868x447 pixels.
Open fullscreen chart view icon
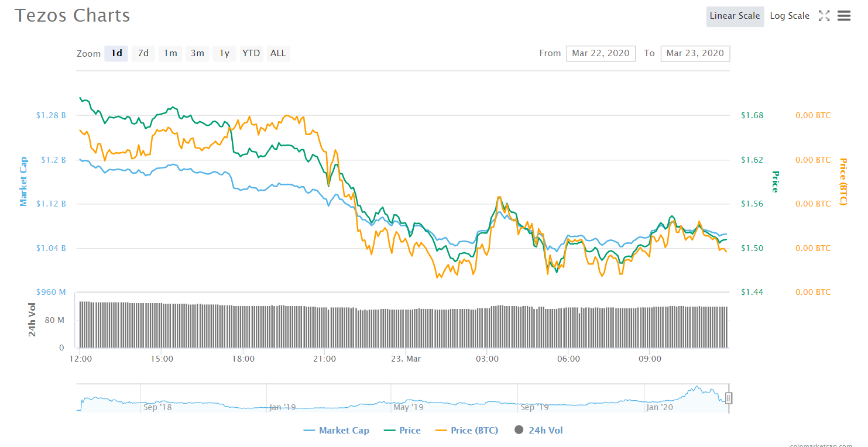(x=824, y=16)
